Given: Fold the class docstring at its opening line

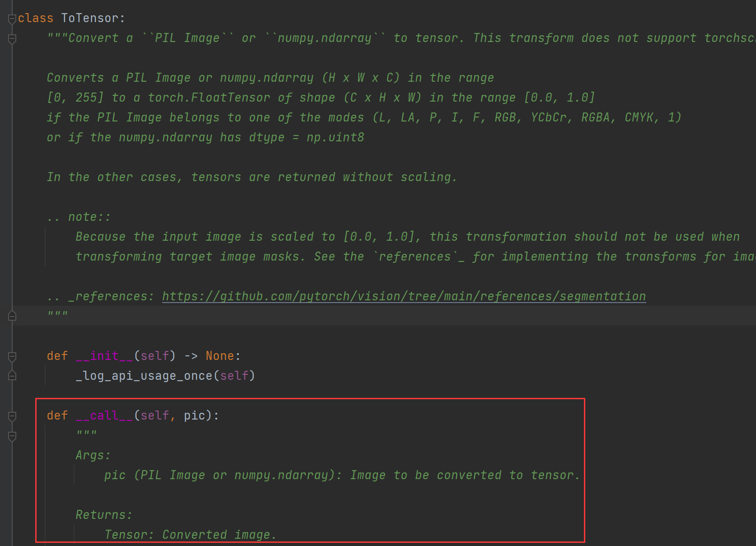Looking at the screenshot, I should pos(12,39).
